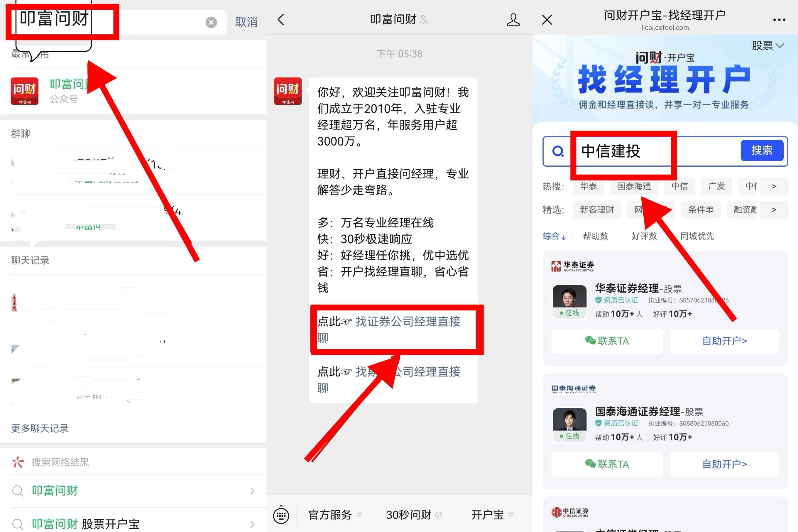Tap 自助开户 for 华泰证券经理
The height and width of the screenshot is (532, 798).
[x=724, y=341]
